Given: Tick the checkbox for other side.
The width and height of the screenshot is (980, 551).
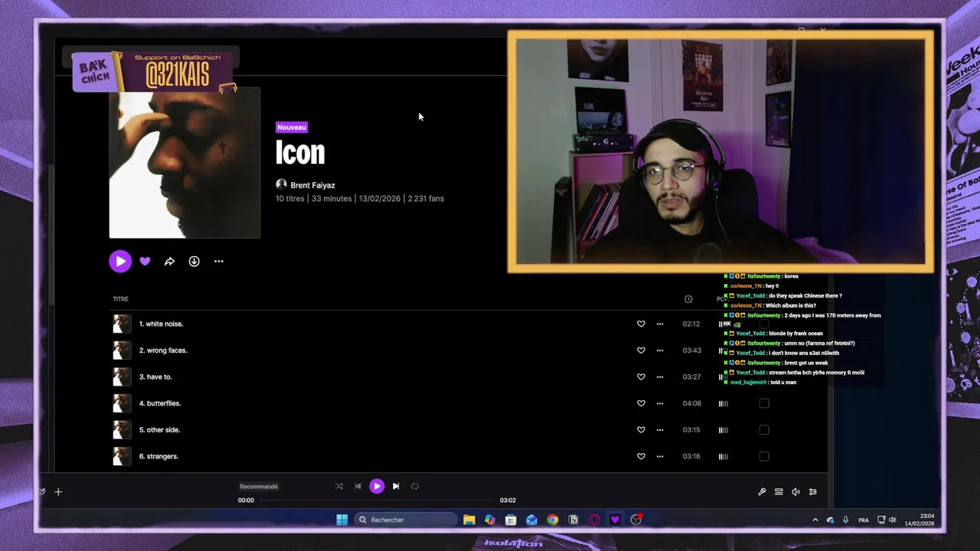Looking at the screenshot, I should [764, 429].
